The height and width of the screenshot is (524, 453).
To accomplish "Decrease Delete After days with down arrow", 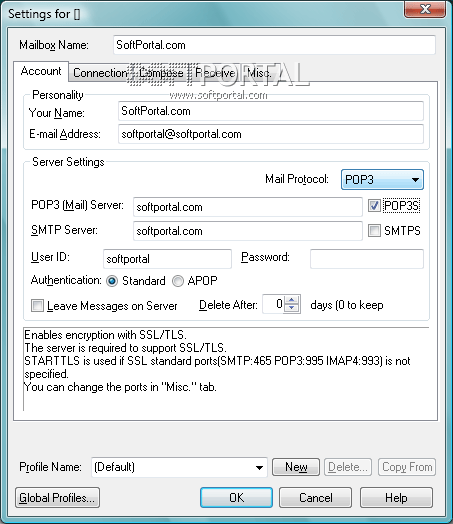I will coord(292,308).
